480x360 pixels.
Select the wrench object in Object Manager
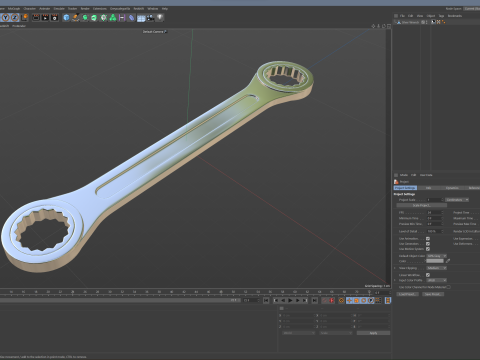(x=410, y=22)
